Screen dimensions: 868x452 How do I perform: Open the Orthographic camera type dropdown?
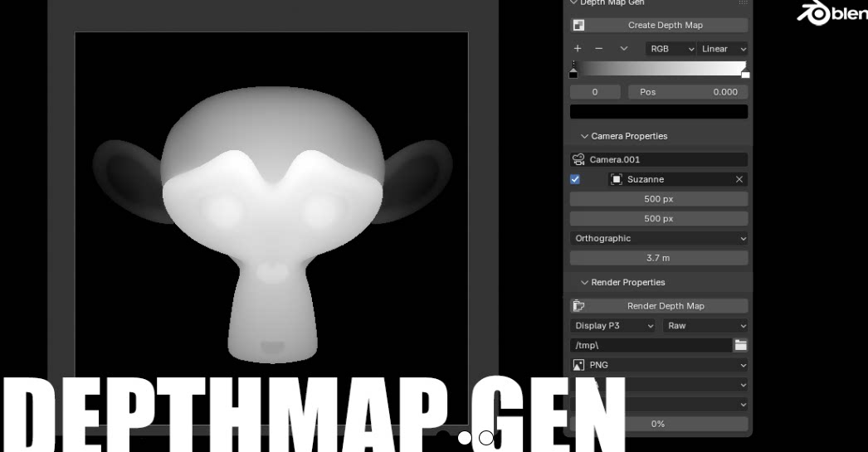coord(659,239)
